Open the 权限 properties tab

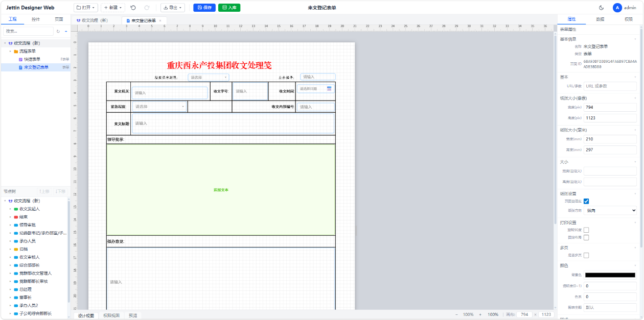pyautogui.click(x=629, y=19)
